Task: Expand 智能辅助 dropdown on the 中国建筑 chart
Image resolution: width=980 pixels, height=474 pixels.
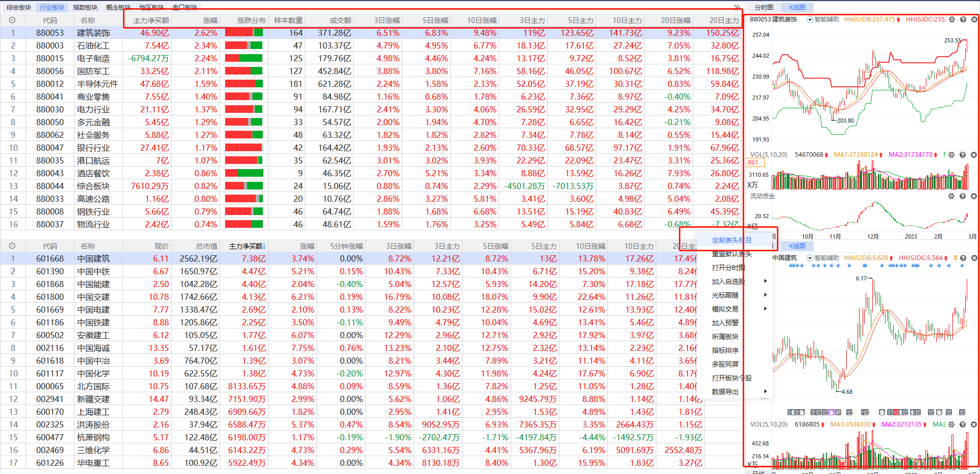Action: point(810,258)
